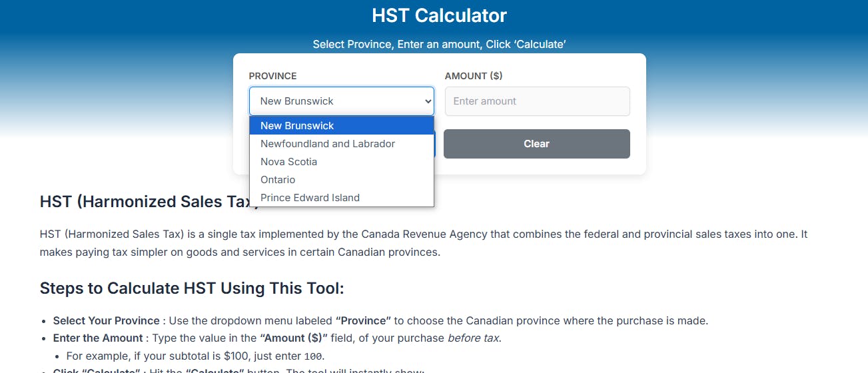The image size is (868, 373).
Task: Click the gray Clear button
Action: tap(537, 144)
